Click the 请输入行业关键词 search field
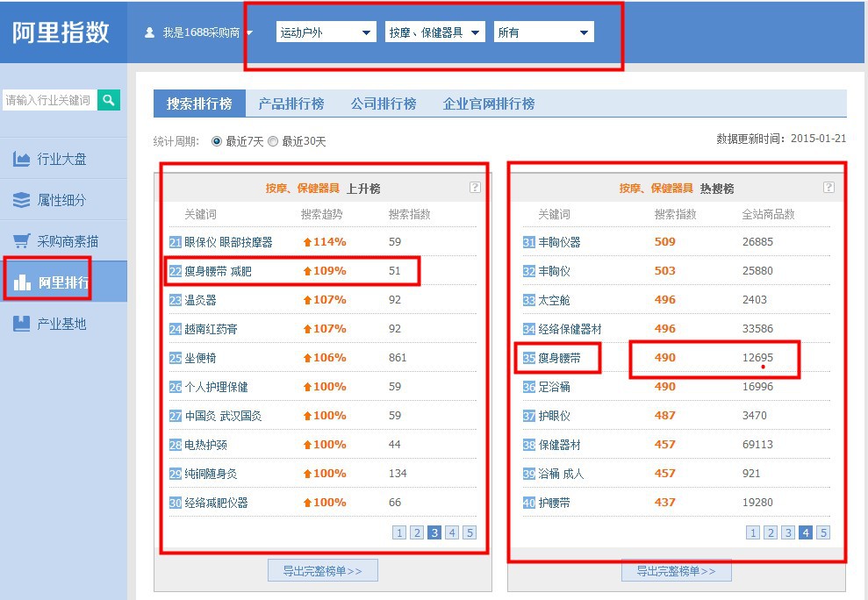This screenshot has height=600, width=868. [x=49, y=100]
